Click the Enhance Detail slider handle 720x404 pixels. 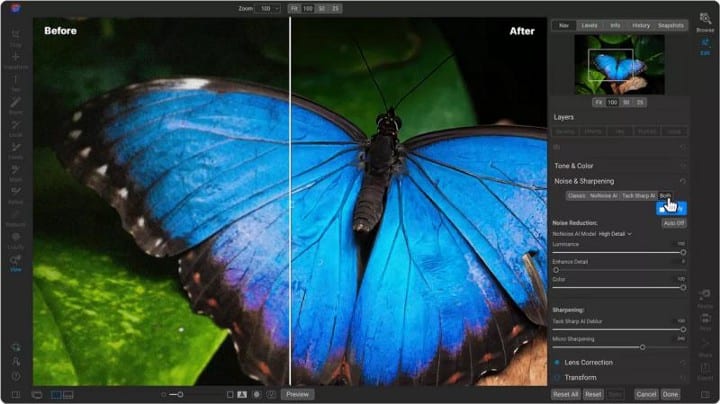click(556, 270)
